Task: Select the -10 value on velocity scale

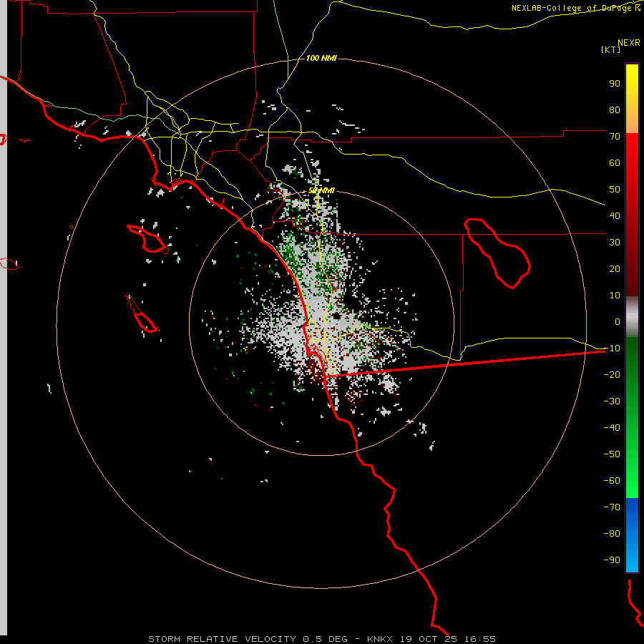Action: 612,348
